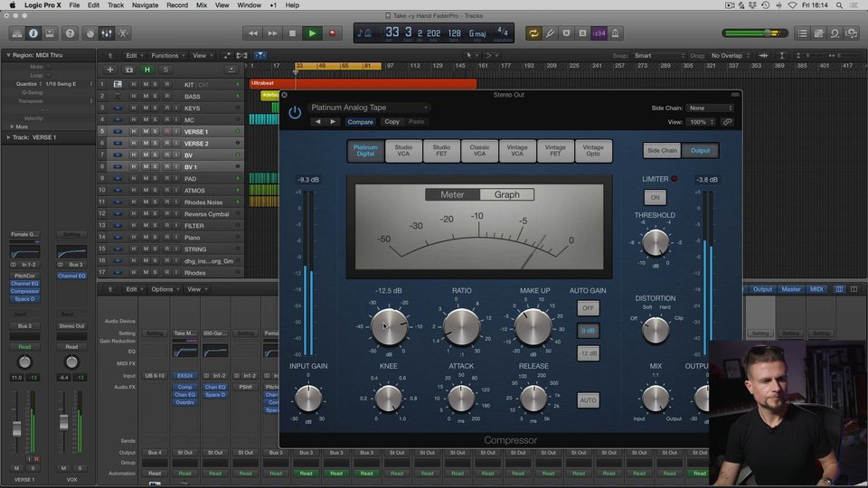Toggle the Catch playhead button
Screen dimensions: 868x488
pos(260,55)
